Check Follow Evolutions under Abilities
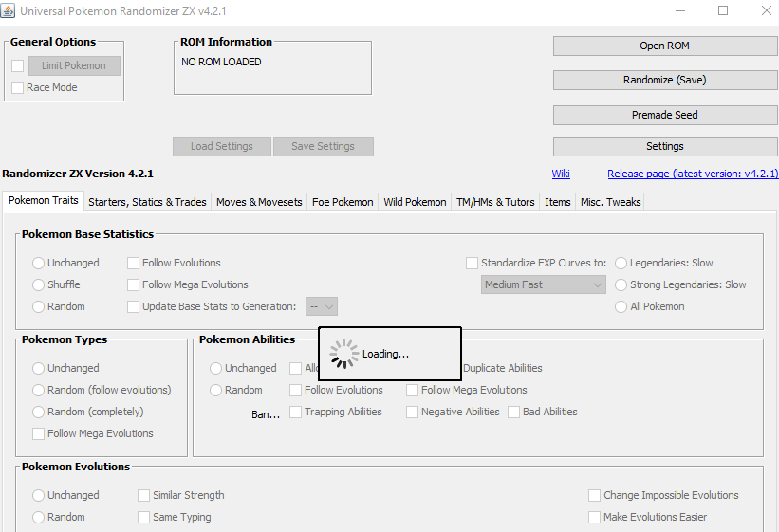Viewport: 779px width, 532px height. (296, 390)
